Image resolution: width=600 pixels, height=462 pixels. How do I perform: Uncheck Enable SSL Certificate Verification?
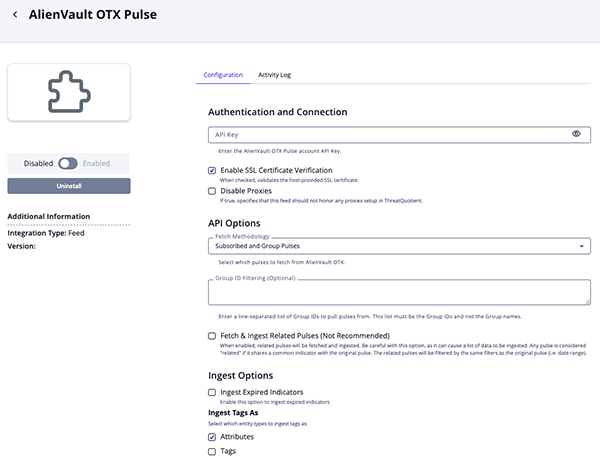coord(212,170)
